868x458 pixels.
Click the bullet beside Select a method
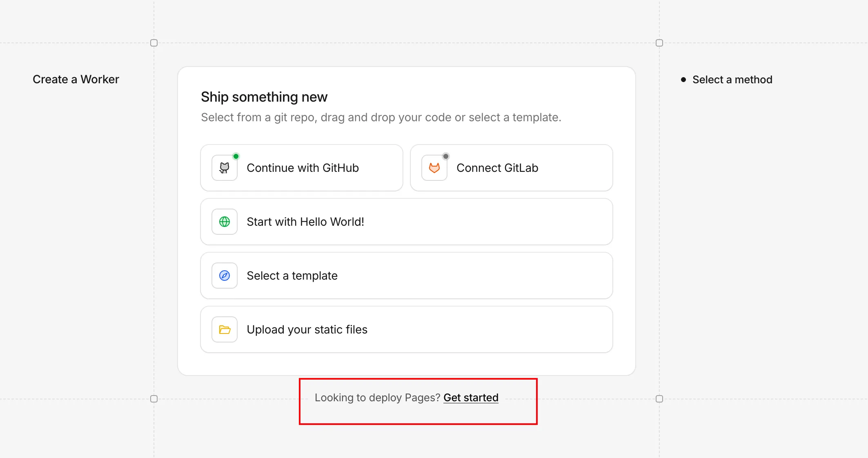point(683,80)
